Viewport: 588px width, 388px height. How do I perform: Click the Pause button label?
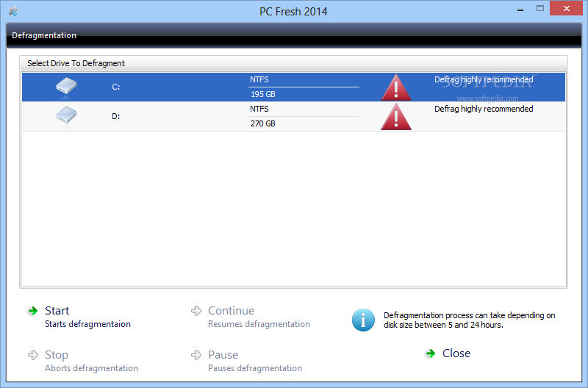click(x=223, y=355)
